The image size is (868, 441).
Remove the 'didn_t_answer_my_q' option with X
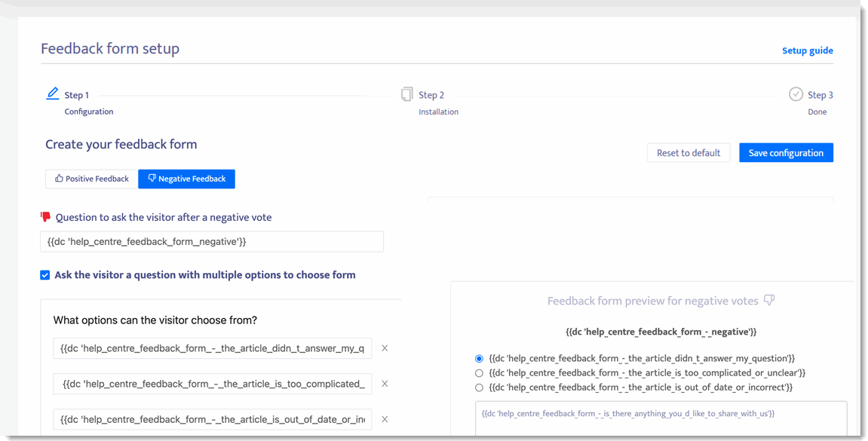click(x=385, y=348)
